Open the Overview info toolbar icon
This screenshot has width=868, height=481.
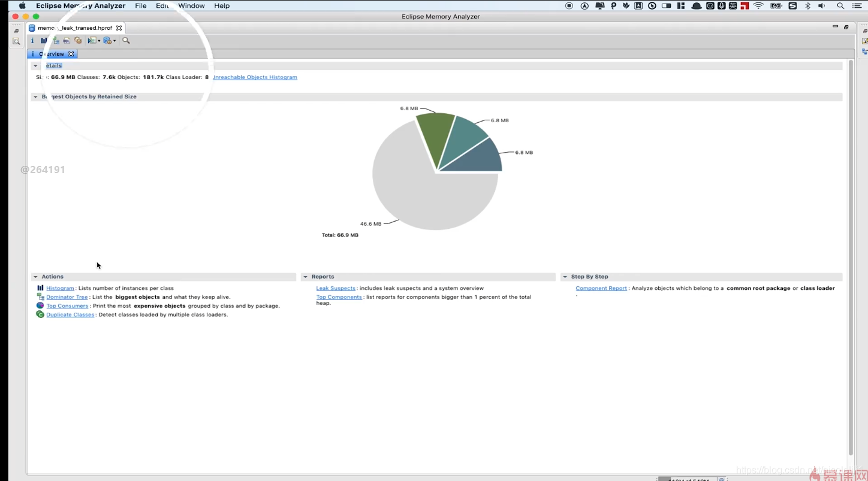[x=32, y=41]
